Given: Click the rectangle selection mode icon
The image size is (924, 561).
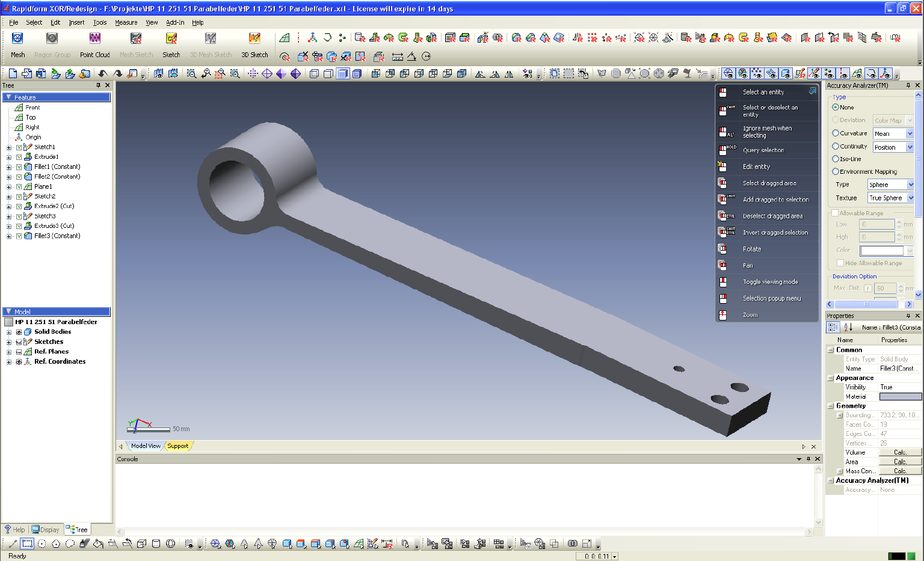Looking at the screenshot, I should pyautogui.click(x=27, y=544).
